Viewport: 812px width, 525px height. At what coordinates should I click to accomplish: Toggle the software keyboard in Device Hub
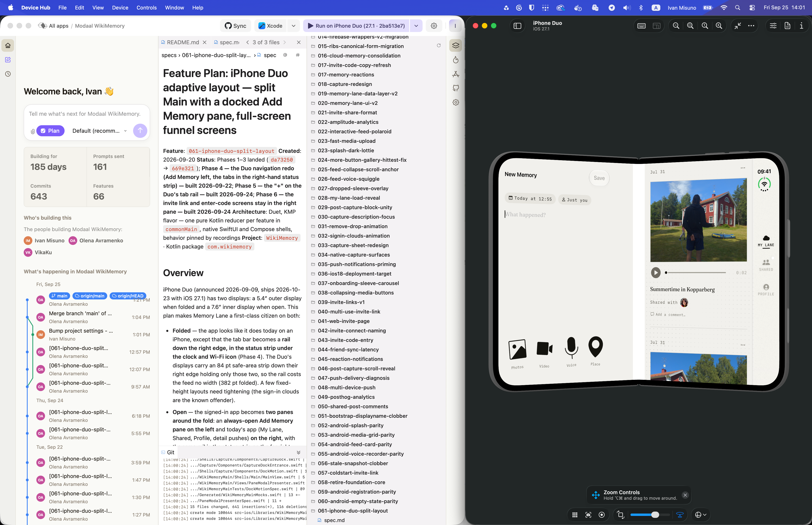tap(641, 25)
